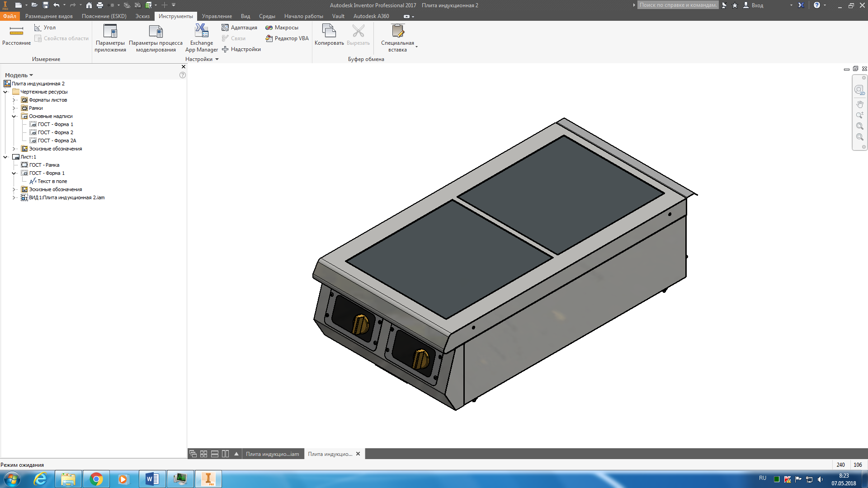Image resolution: width=868 pixels, height=488 pixels.
Task: Switch to the Вид ribbon tab
Action: (245, 16)
